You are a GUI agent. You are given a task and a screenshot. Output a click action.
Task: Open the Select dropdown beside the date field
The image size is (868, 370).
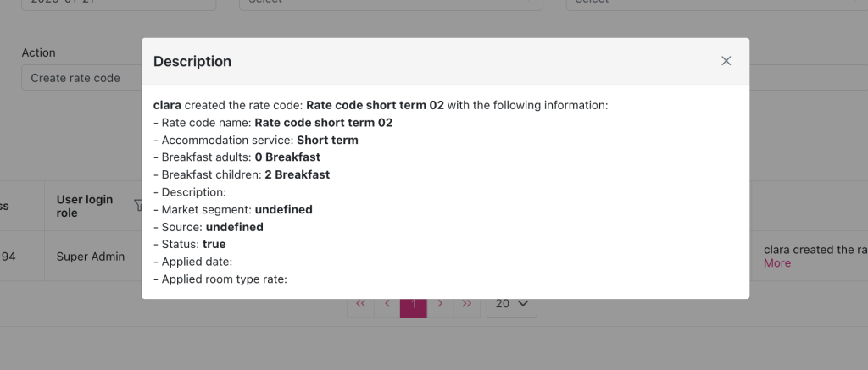click(390, 3)
